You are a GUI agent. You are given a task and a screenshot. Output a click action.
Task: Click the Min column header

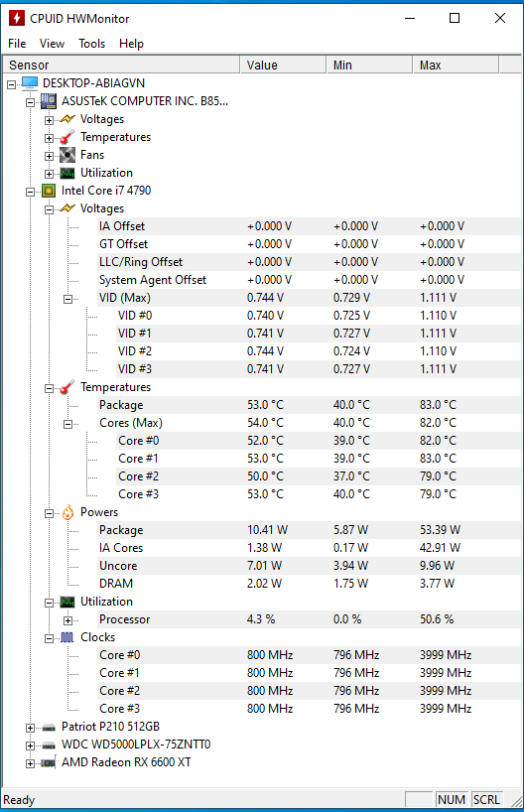[369, 66]
